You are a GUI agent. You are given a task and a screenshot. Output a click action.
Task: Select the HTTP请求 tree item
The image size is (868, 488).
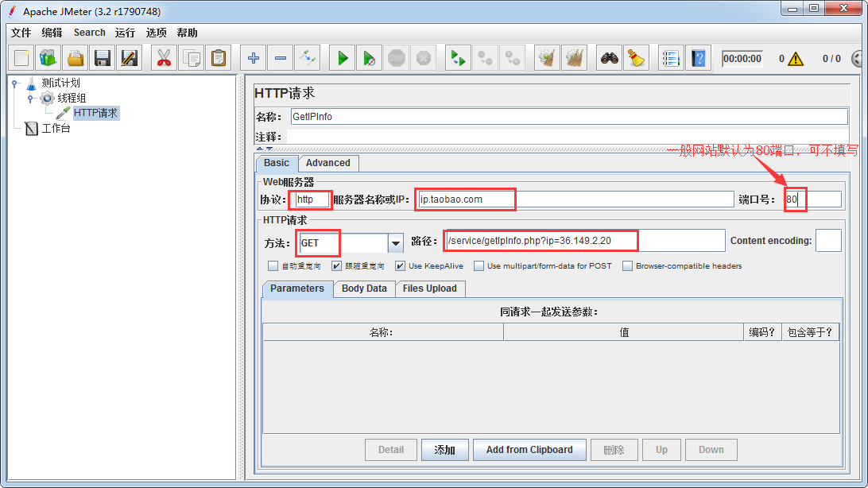[95, 113]
